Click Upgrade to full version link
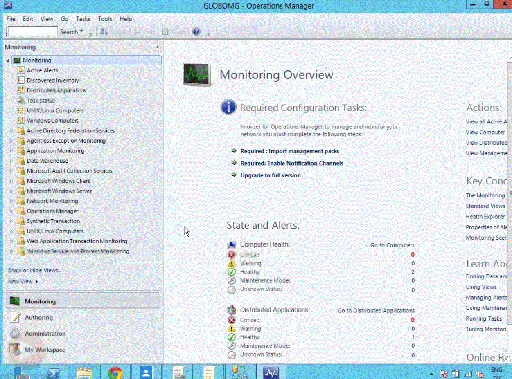The width and height of the screenshot is (512, 379). [270, 175]
